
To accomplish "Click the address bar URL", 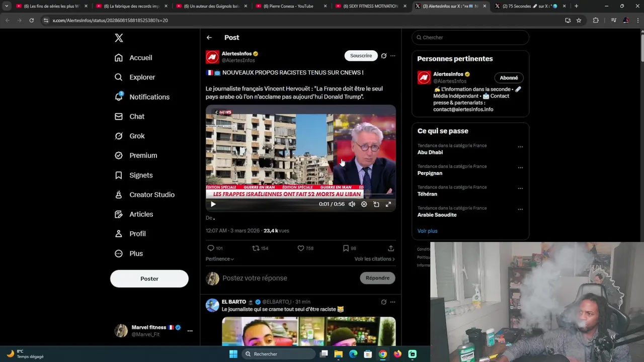I will [110, 21].
